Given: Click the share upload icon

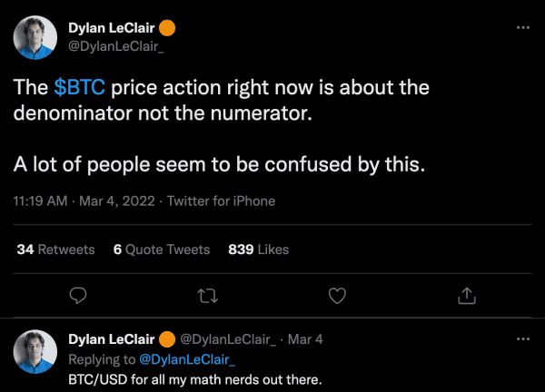Looking at the screenshot, I should click(466, 295).
